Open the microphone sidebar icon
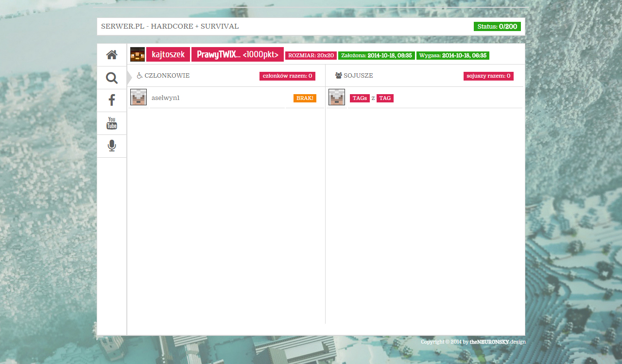The height and width of the screenshot is (364, 622). (112, 146)
